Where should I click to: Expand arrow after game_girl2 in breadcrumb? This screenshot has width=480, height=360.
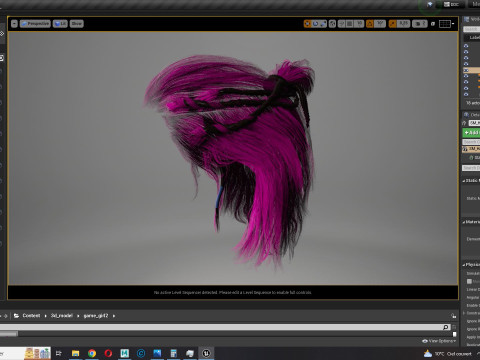point(114,316)
